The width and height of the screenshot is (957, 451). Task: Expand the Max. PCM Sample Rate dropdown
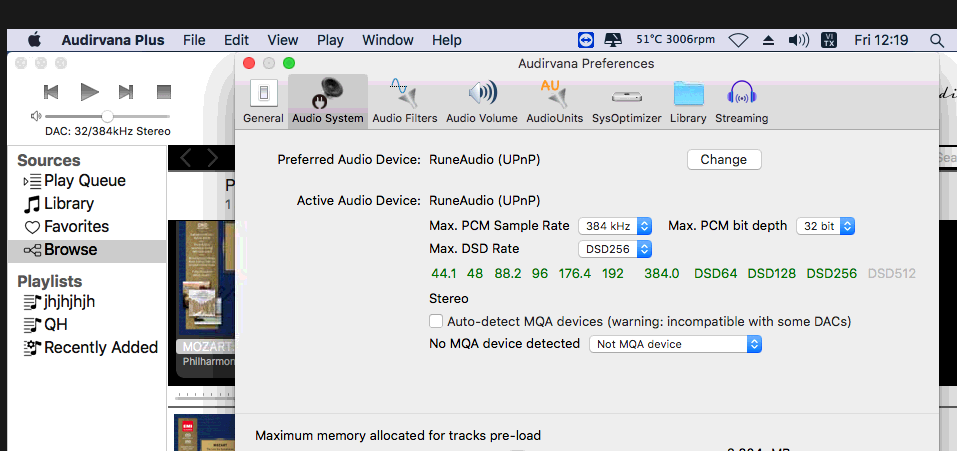(615, 226)
